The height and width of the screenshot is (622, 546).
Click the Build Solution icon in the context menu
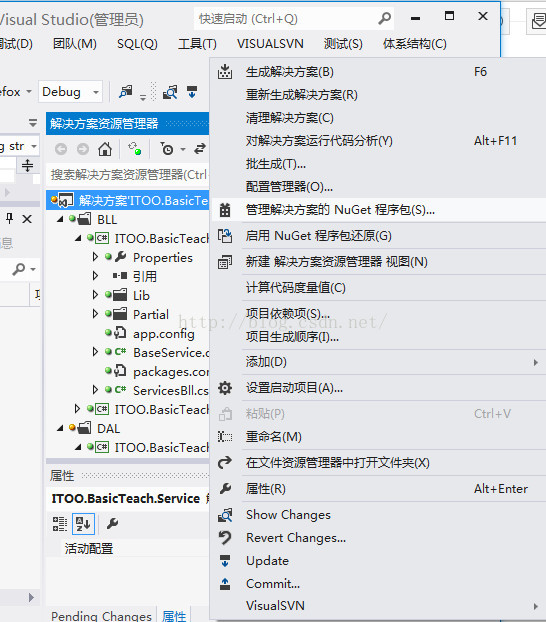coord(225,72)
